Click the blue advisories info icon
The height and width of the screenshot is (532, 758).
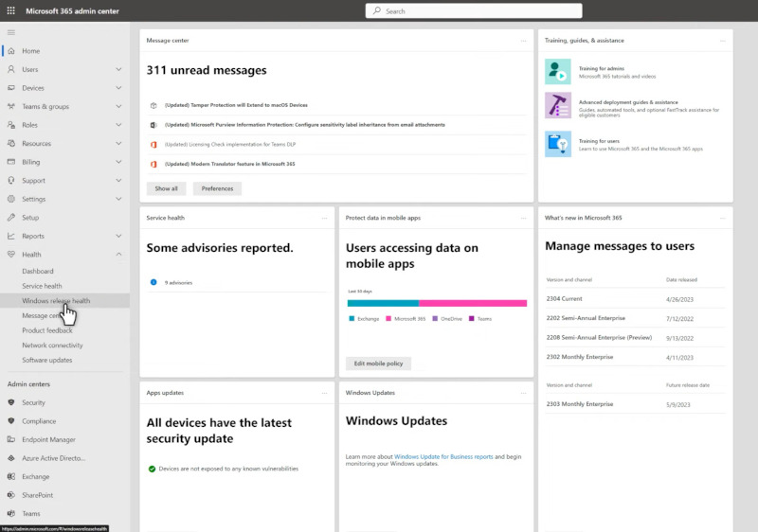pos(153,282)
